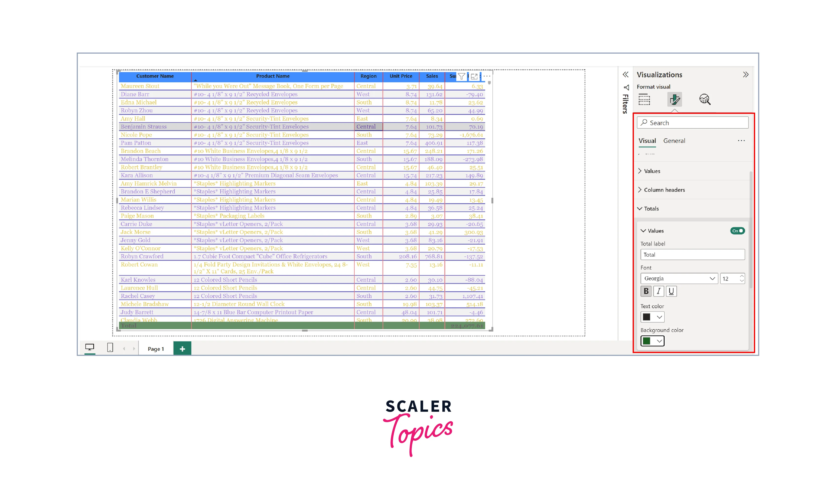Screen dimensions: 836x504
Task: Click the filter funnel icon on table
Action: [x=462, y=76]
